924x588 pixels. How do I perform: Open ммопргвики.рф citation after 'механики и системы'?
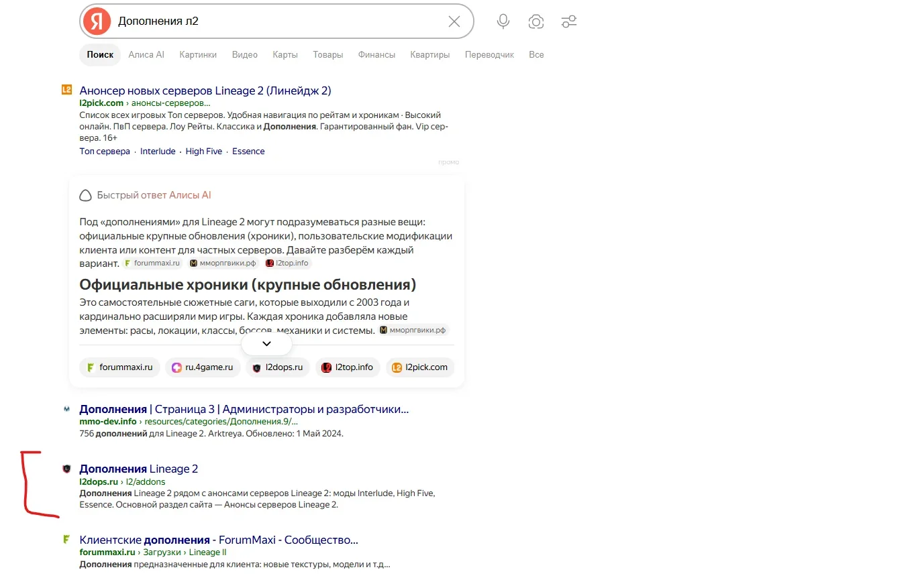coord(413,331)
